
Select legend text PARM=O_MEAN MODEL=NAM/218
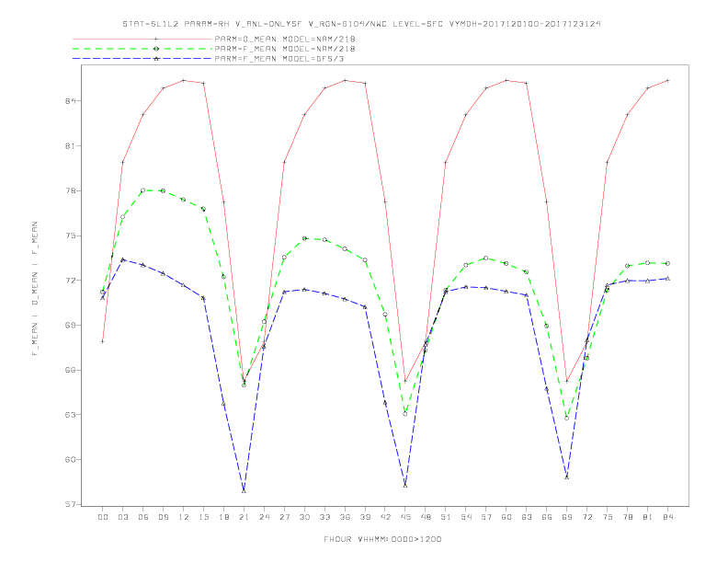(x=285, y=39)
